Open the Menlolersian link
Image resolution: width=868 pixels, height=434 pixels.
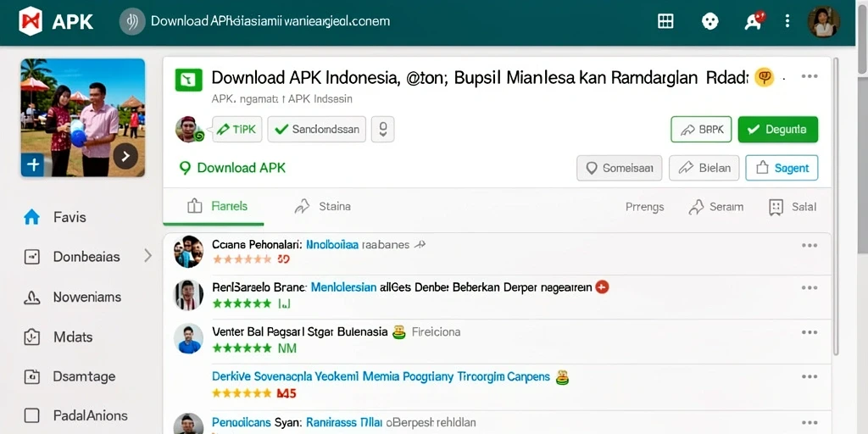(344, 287)
